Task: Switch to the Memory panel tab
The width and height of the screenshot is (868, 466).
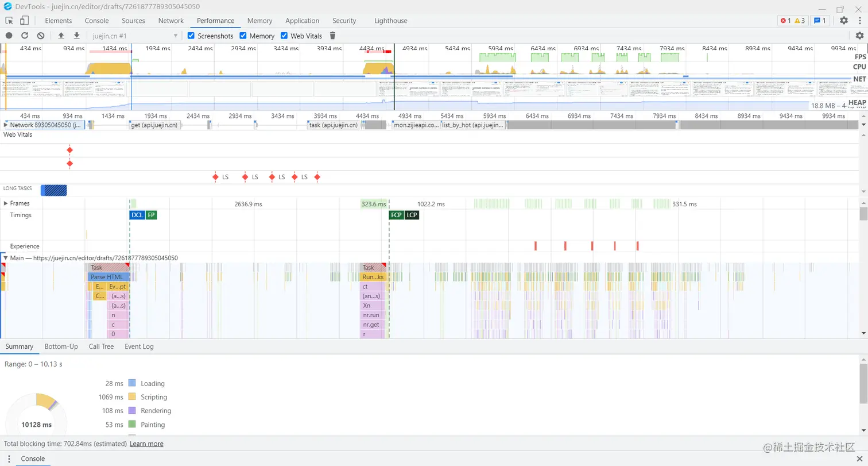Action: pos(260,21)
